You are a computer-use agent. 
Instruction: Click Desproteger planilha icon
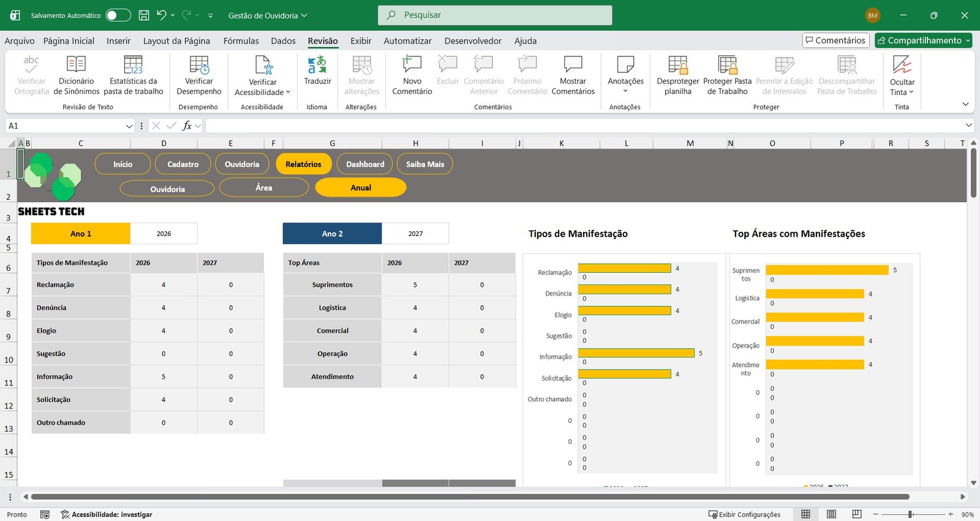point(677,65)
